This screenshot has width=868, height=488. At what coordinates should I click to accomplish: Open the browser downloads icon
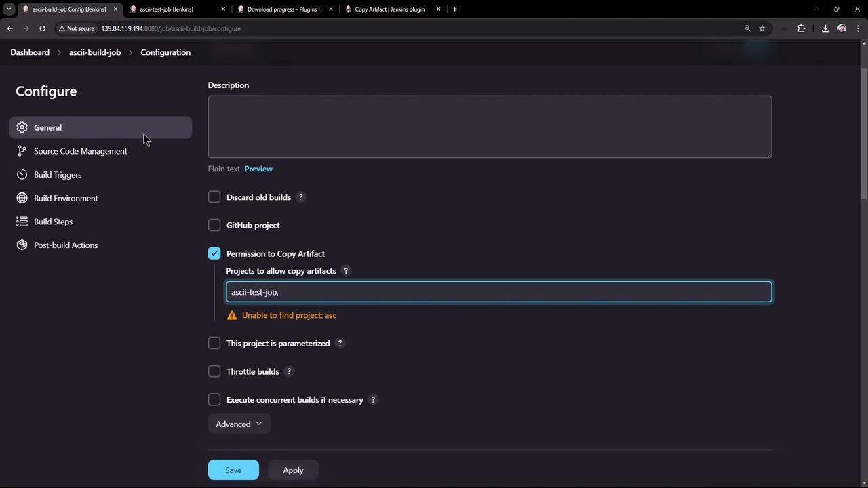click(x=825, y=28)
